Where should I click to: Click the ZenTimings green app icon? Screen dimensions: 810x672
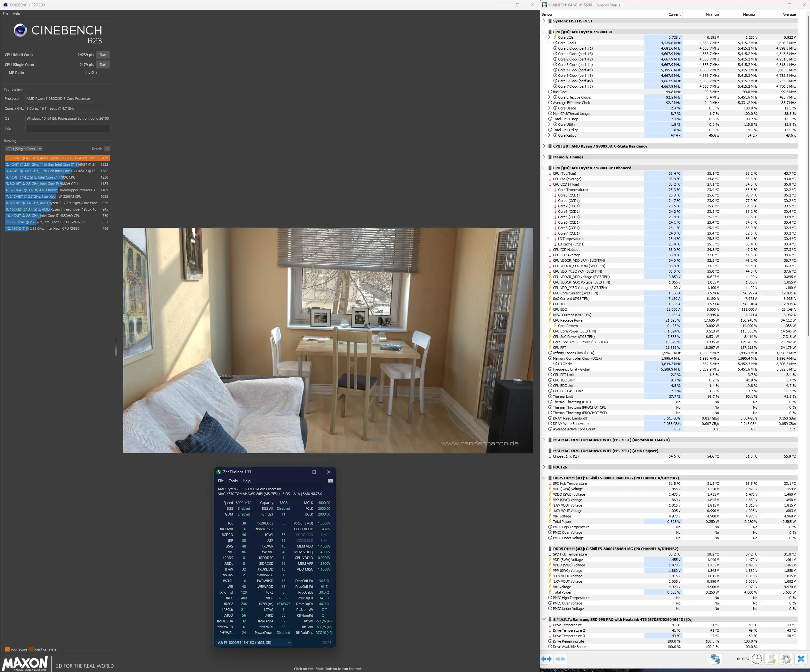coord(219,472)
